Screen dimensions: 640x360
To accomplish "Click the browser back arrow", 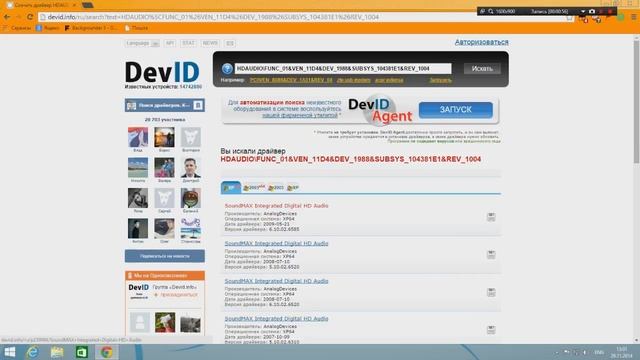I will [7, 17].
